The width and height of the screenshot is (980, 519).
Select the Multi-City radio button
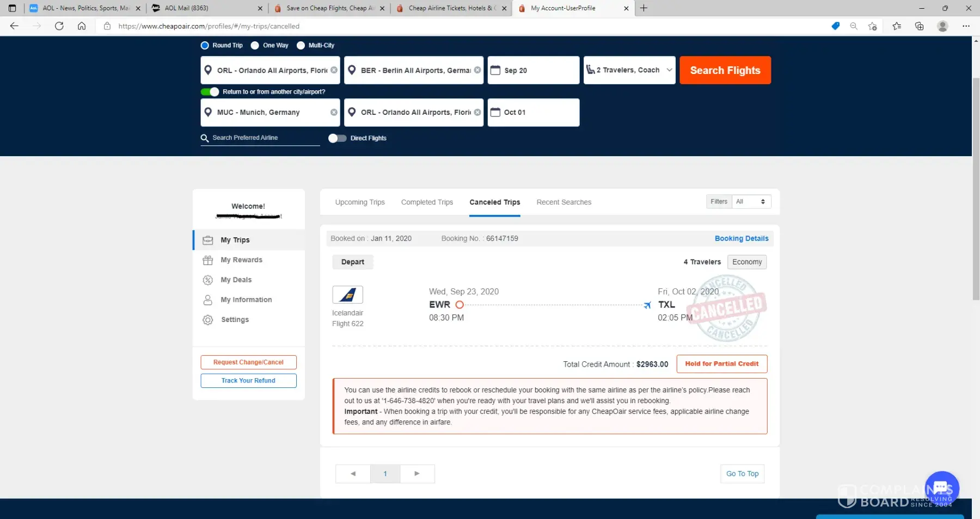[301, 45]
